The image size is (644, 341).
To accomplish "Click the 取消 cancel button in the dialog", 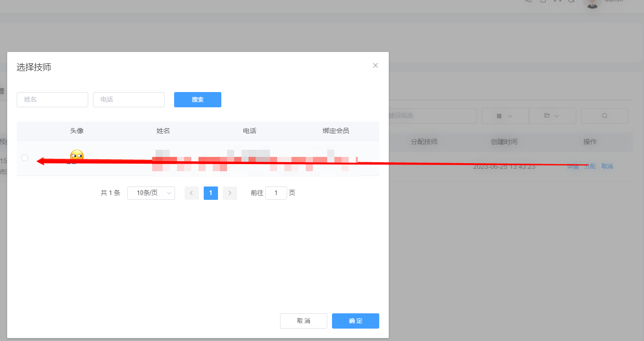I will pyautogui.click(x=303, y=321).
